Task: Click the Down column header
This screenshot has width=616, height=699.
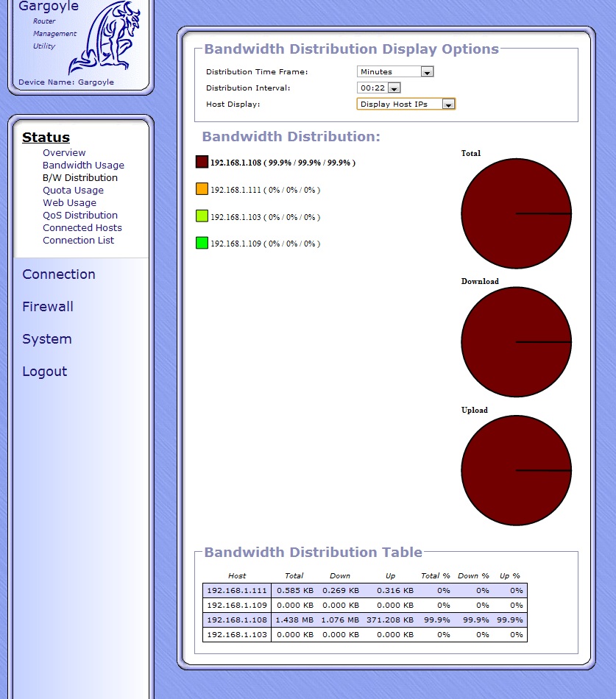Action: [340, 575]
